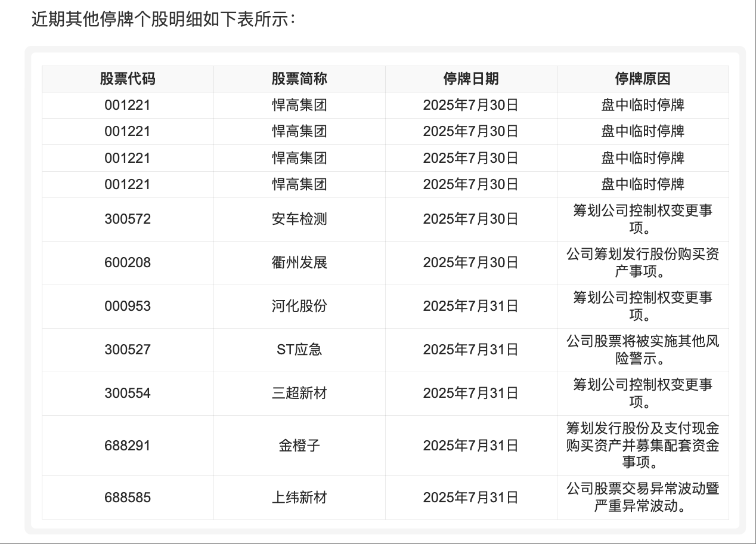This screenshot has width=756, height=544.
Task: Select stock code 300554
Action: point(128,394)
